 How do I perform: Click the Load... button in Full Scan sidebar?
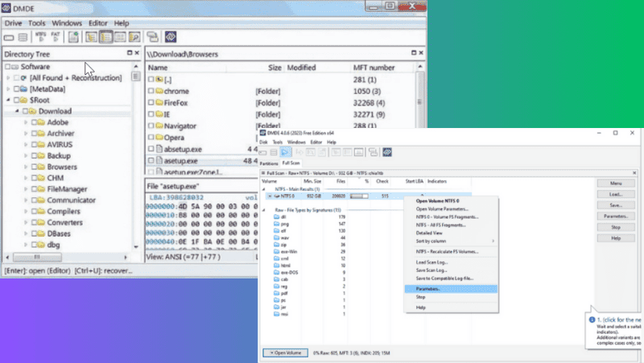coord(616,194)
